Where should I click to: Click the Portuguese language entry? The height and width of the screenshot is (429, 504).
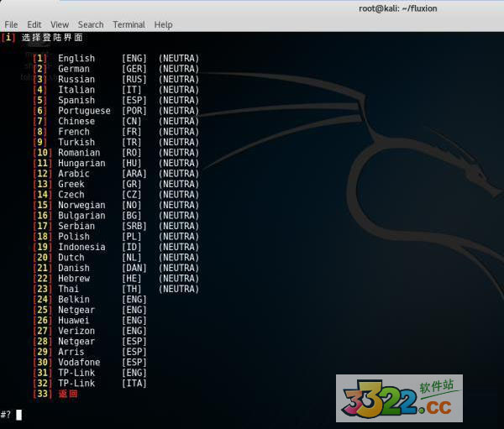click(x=84, y=111)
